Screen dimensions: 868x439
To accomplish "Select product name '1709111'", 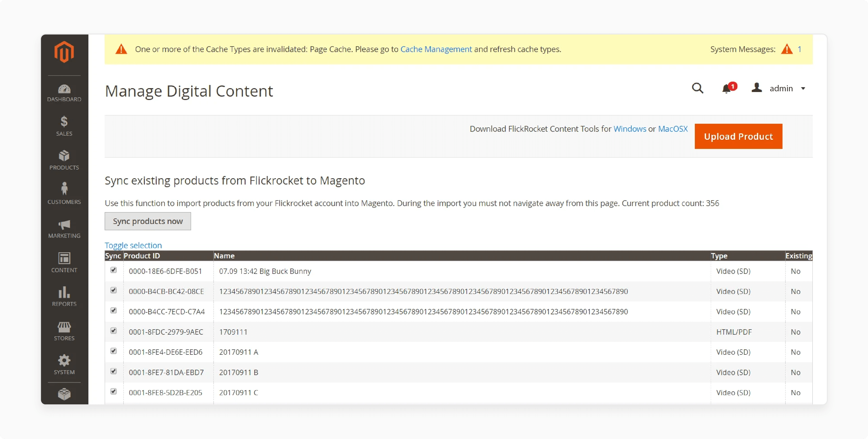I will 233,332.
